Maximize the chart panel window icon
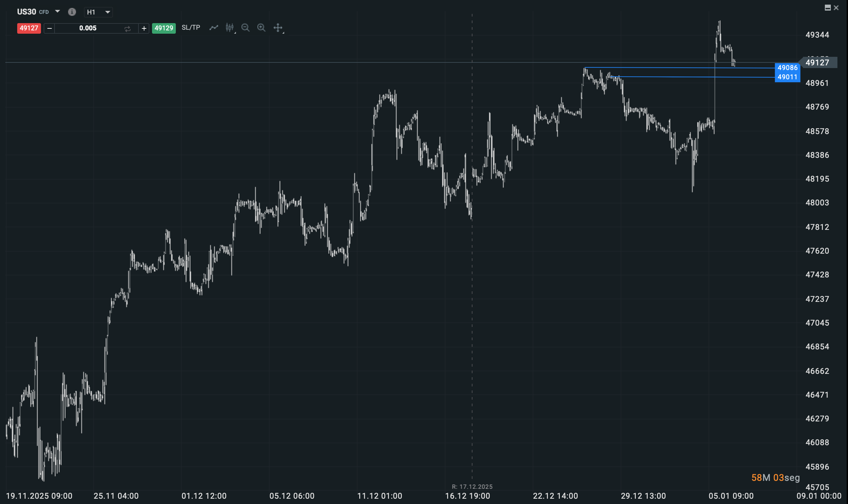Viewport: 848px width, 504px height. pyautogui.click(x=828, y=8)
